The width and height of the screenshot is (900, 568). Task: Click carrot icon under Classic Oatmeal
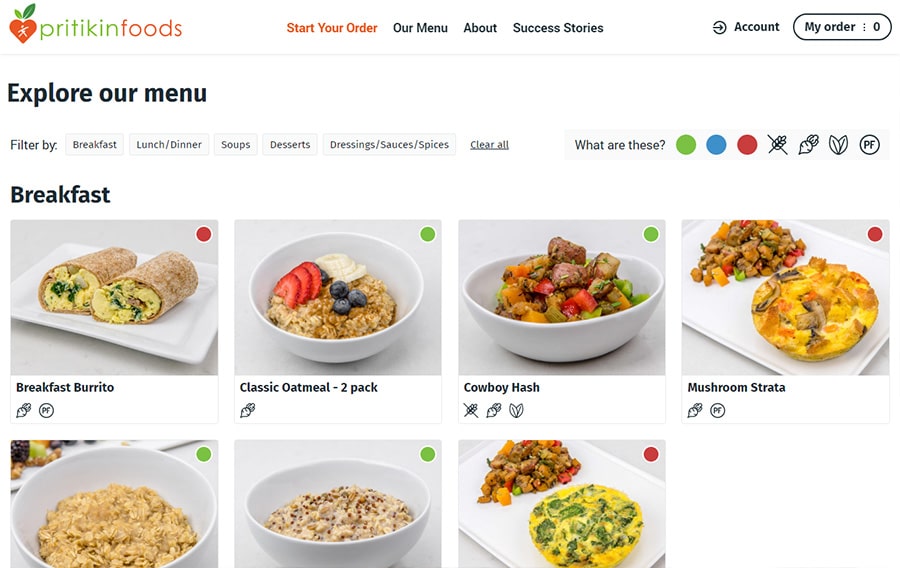pyautogui.click(x=247, y=410)
